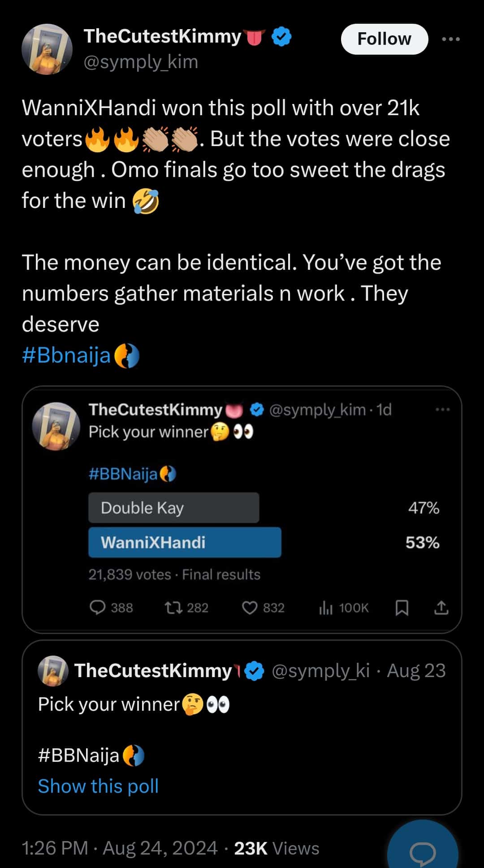Image resolution: width=484 pixels, height=868 pixels.
Task: Select the Double Kay poll option
Action: pos(174,508)
